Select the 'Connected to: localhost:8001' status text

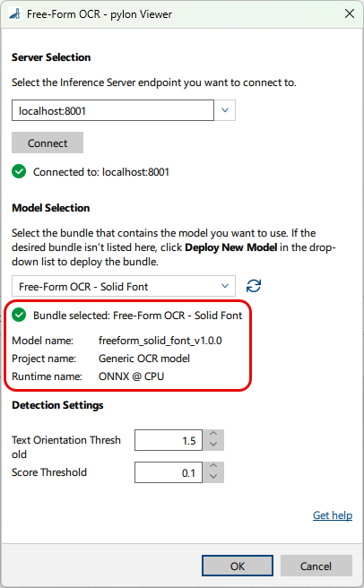[x=101, y=172]
